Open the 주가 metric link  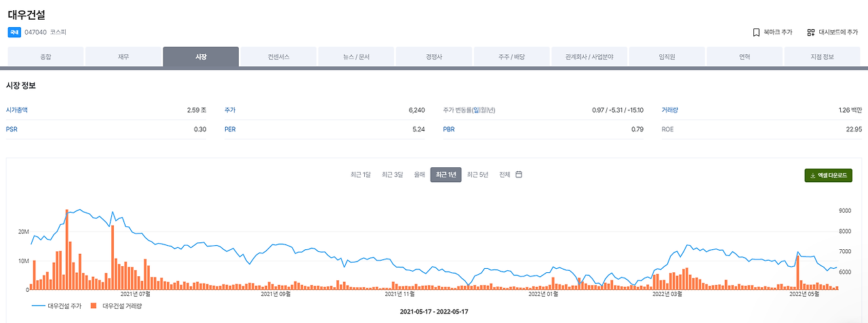click(x=230, y=110)
